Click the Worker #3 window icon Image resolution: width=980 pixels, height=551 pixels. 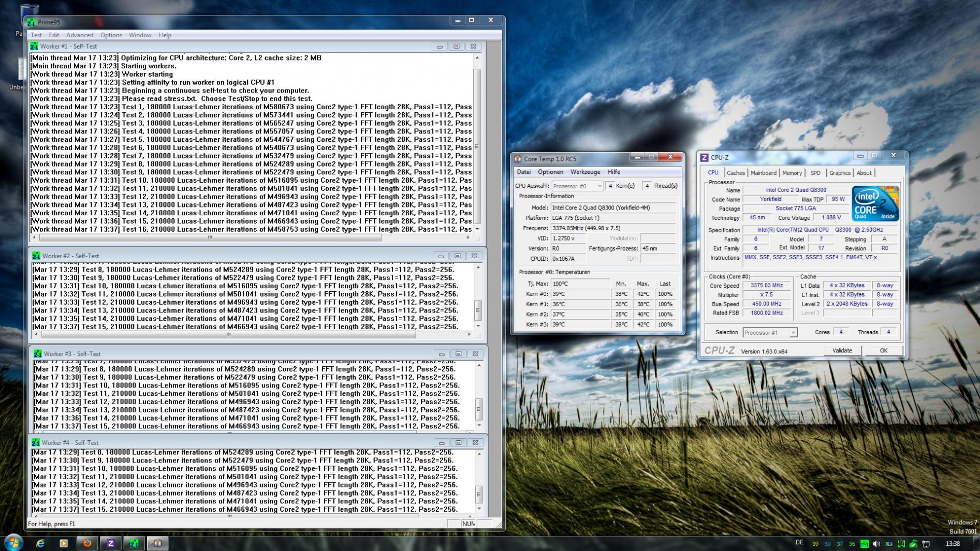click(x=38, y=353)
